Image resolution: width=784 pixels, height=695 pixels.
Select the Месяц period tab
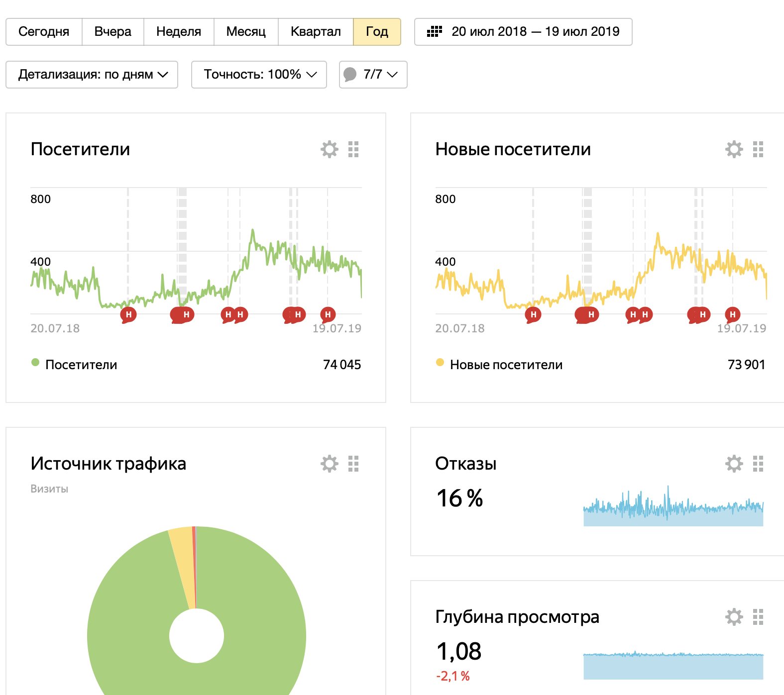pyautogui.click(x=246, y=32)
